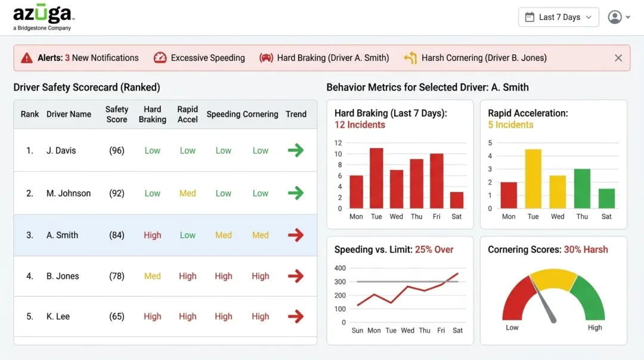644x360 pixels.
Task: Click the Harsh Cornering turn arrow icon
Action: point(410,58)
